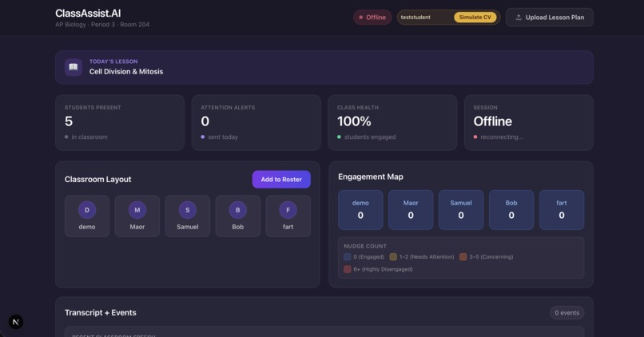Focus the teststudent input field
The height and width of the screenshot is (337, 644).
tap(426, 18)
